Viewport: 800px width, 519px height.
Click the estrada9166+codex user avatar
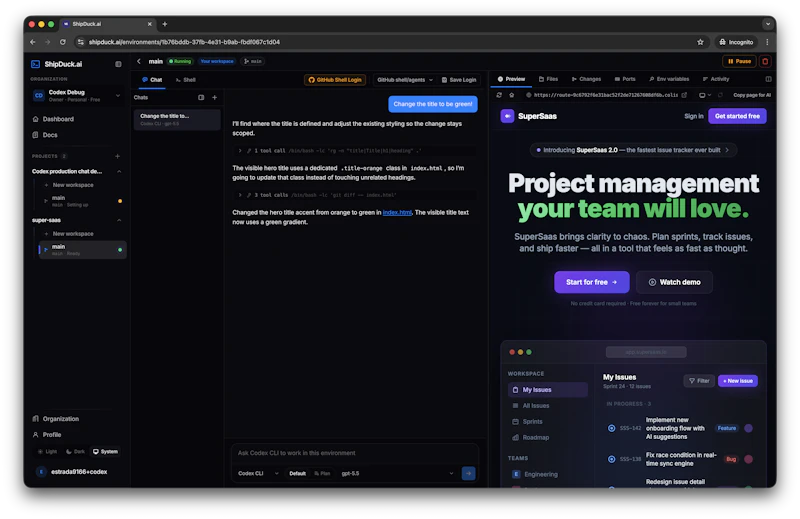coord(41,472)
